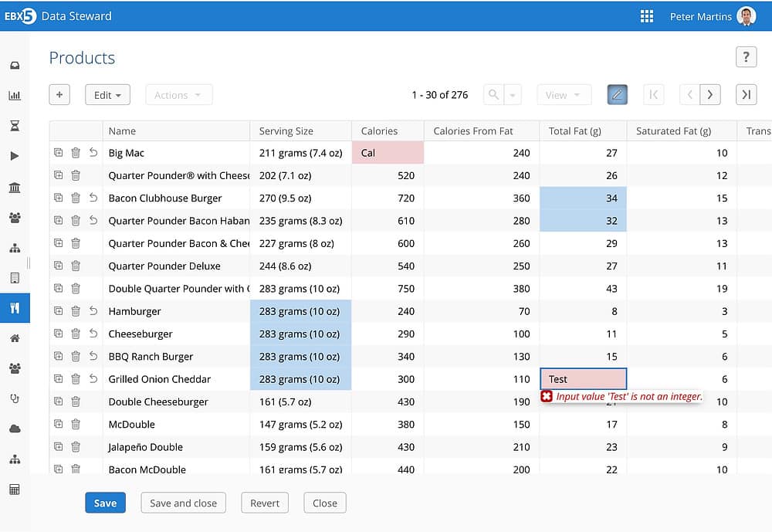Click the hourglass icon in the sidebar
772x532 pixels.
(15, 126)
